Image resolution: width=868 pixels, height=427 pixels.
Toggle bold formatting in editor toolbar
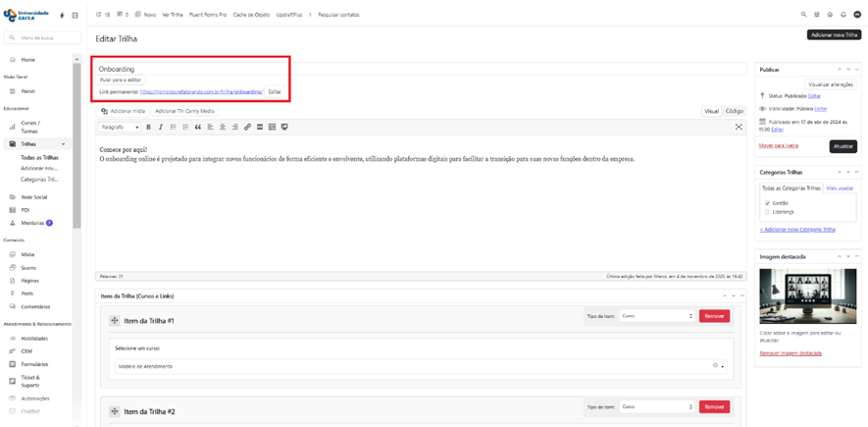point(148,127)
